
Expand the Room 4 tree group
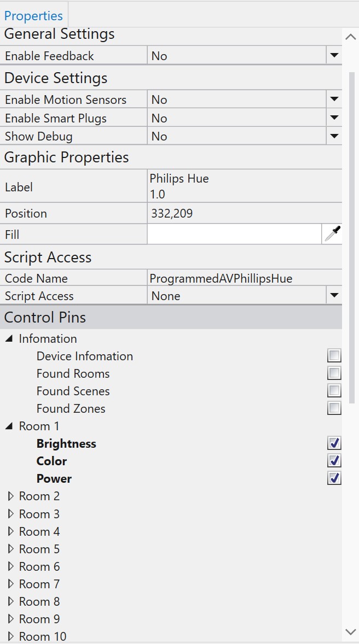click(x=11, y=531)
